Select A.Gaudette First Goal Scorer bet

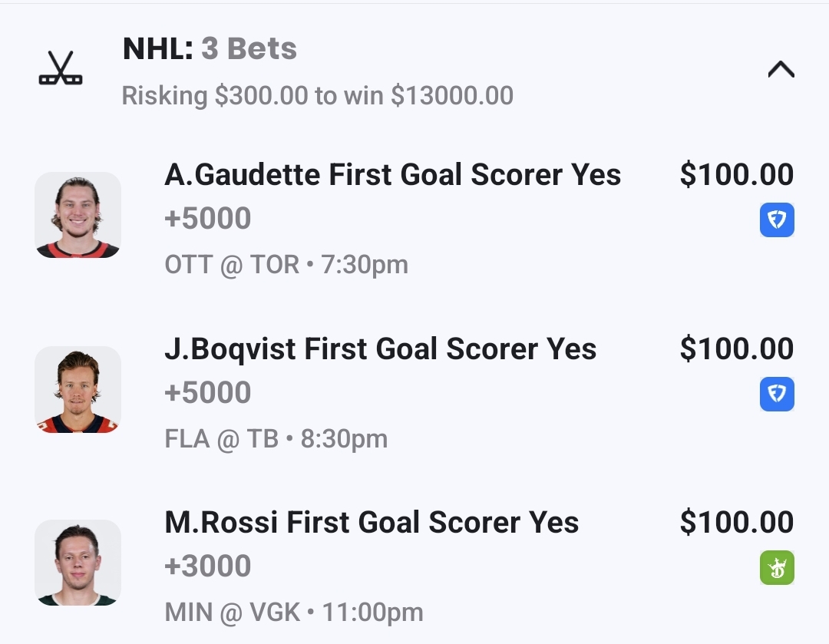pos(392,175)
